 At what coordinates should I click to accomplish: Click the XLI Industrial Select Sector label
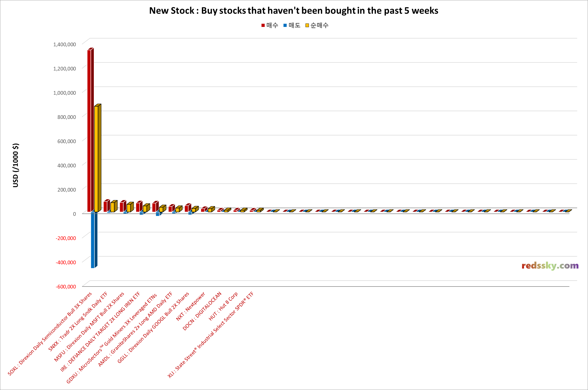tap(210, 334)
